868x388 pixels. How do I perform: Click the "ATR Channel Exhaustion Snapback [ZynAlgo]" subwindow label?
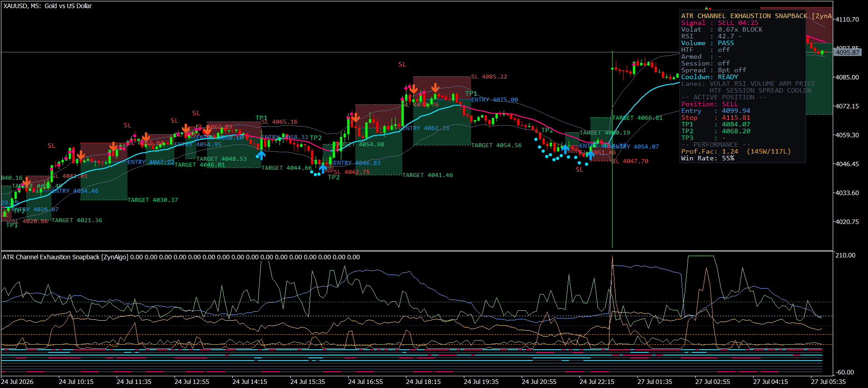click(x=66, y=257)
